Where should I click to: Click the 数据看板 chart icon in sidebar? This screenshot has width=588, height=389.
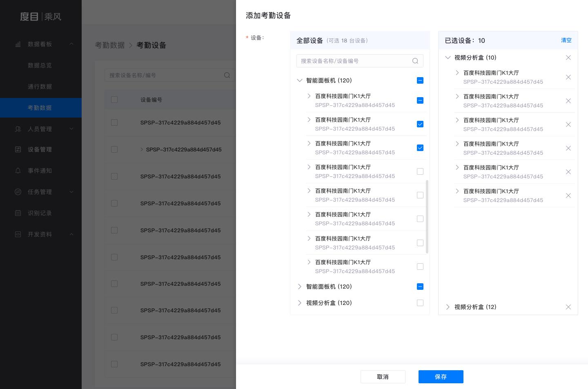18,44
